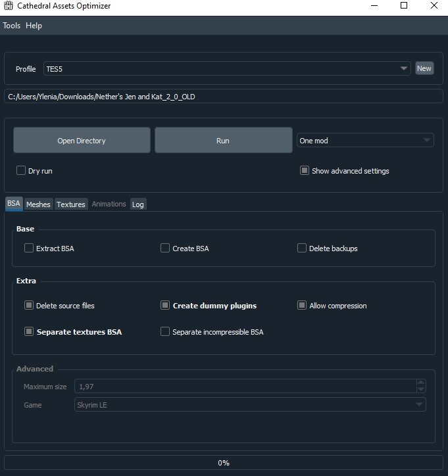This screenshot has width=448, height=476.
Task: Toggle Separate textures BSA checkbox
Action: [29, 331]
